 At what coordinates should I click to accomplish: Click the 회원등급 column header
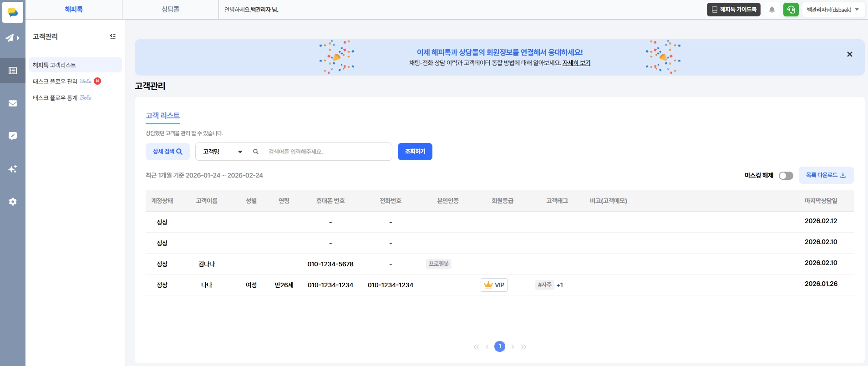[503, 201]
